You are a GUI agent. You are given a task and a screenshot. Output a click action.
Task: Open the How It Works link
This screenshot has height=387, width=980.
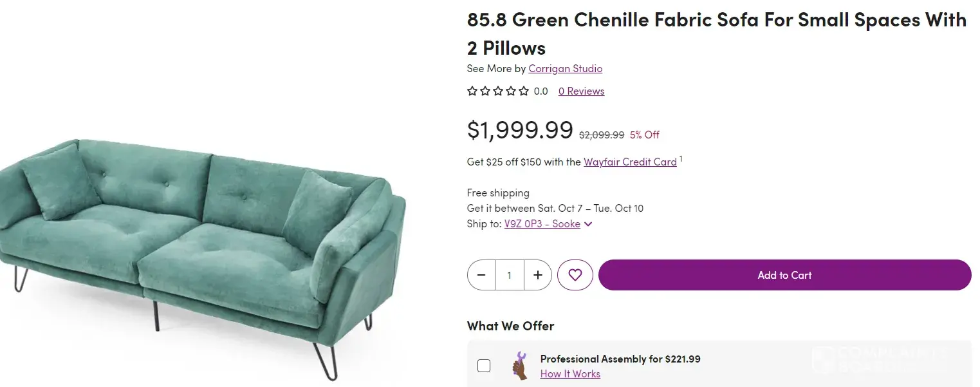point(570,374)
